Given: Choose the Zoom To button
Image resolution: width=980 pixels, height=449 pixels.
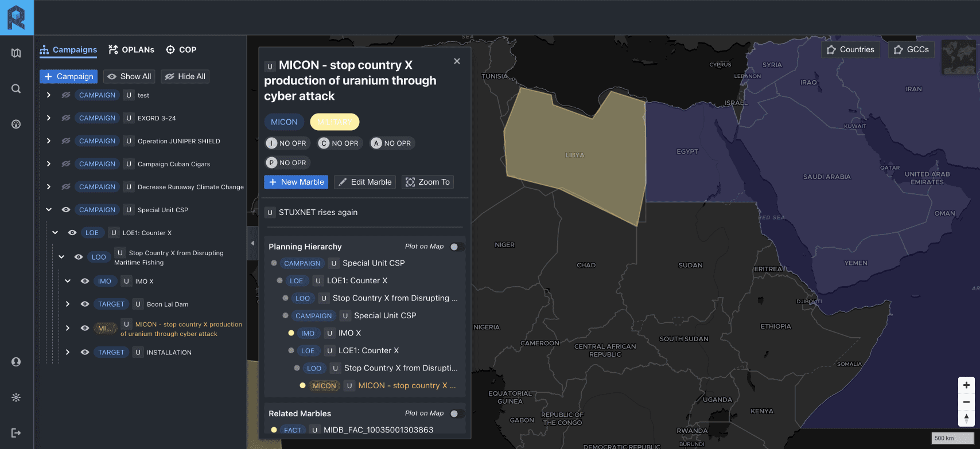Looking at the screenshot, I should click(427, 182).
